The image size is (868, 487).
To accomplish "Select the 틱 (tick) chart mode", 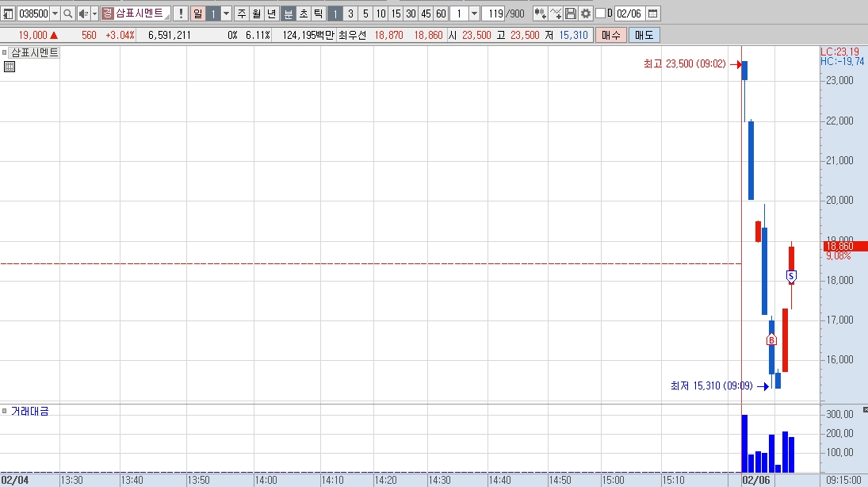I will (319, 13).
